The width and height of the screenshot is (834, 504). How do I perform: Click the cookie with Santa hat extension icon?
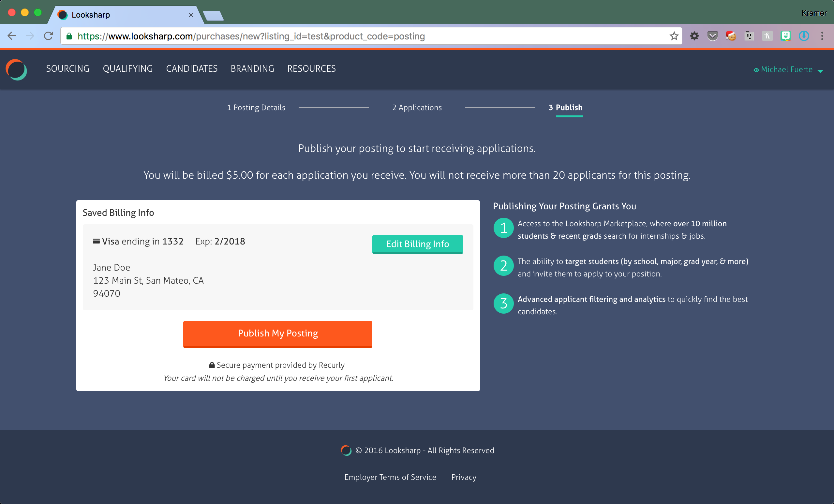731,36
